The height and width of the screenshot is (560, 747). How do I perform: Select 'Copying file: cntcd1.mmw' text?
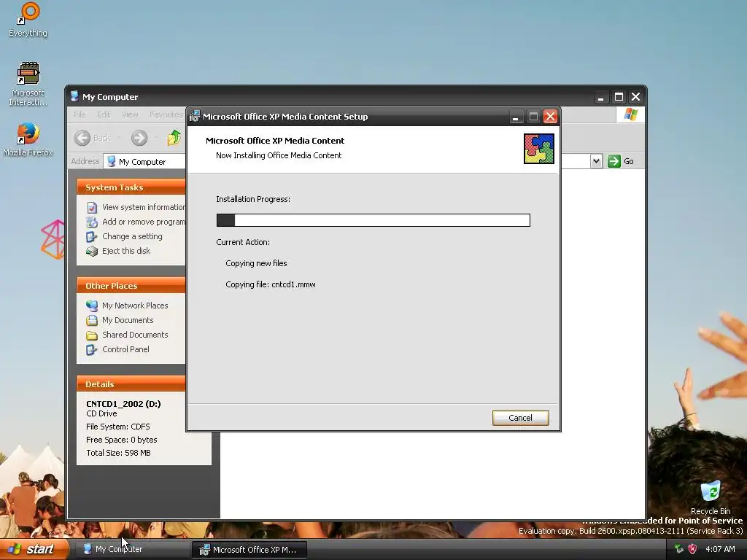point(271,285)
